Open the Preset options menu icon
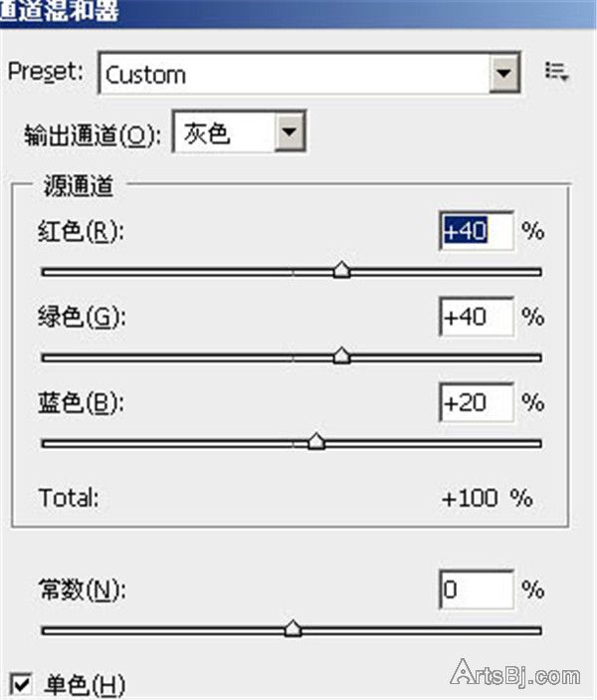The width and height of the screenshot is (597, 700). [555, 72]
